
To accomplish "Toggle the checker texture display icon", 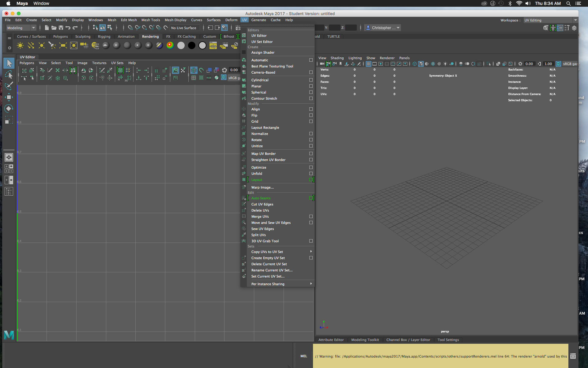I will 201,78.
